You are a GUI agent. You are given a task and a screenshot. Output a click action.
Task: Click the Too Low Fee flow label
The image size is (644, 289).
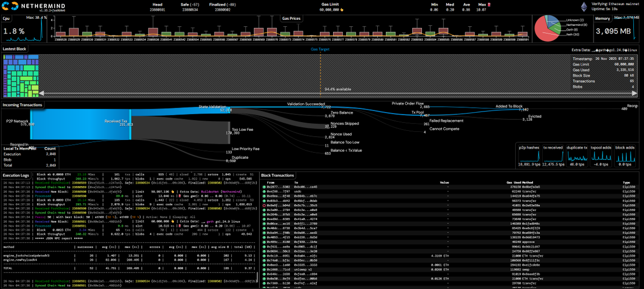click(x=242, y=129)
